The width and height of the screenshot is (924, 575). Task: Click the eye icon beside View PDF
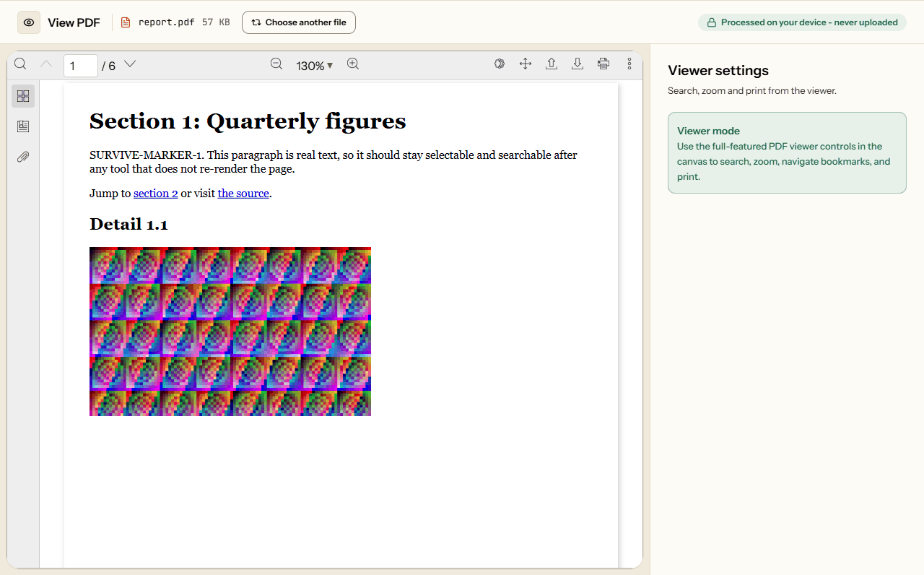click(x=29, y=22)
